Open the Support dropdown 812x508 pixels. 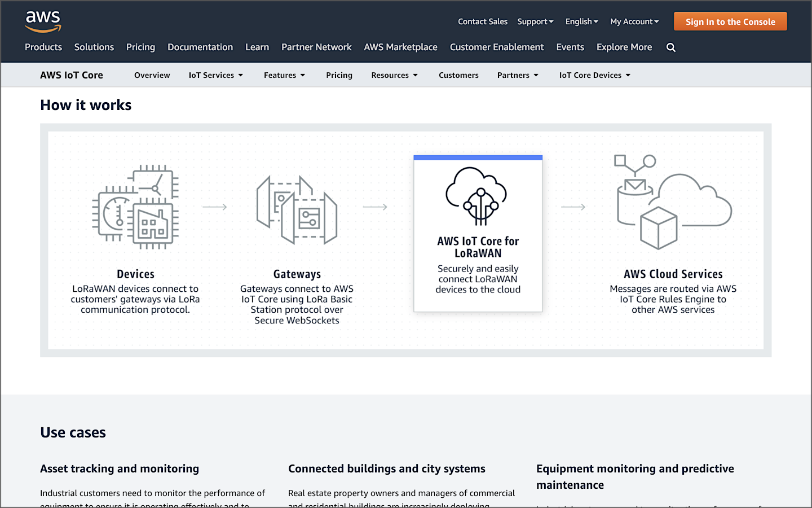pos(535,21)
